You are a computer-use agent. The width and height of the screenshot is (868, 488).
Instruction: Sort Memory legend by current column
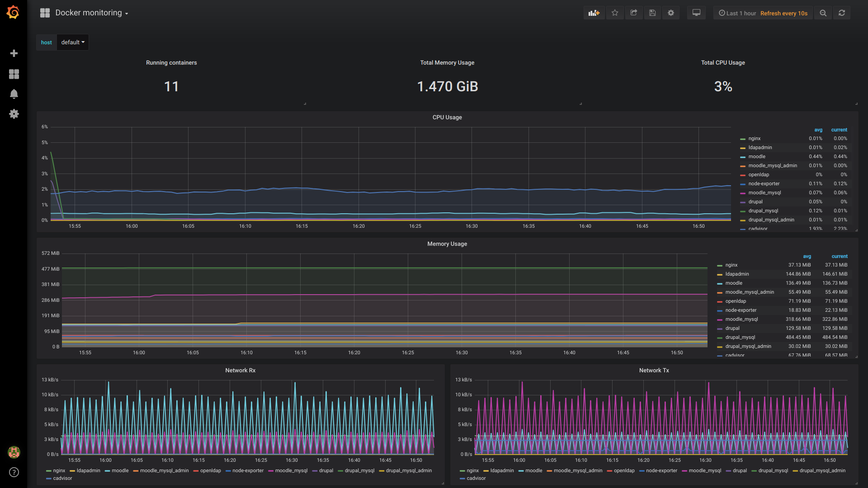(840, 257)
